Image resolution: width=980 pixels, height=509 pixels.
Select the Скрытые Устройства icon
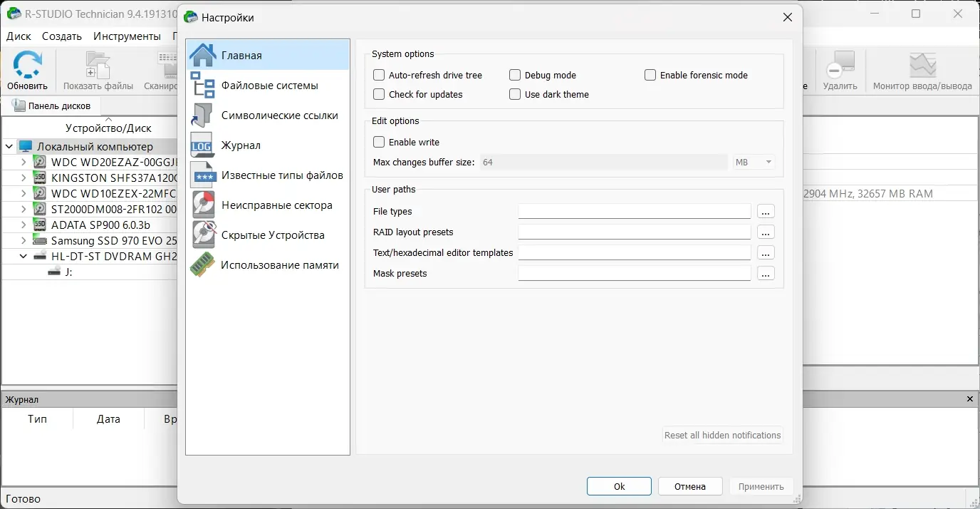[x=203, y=235]
